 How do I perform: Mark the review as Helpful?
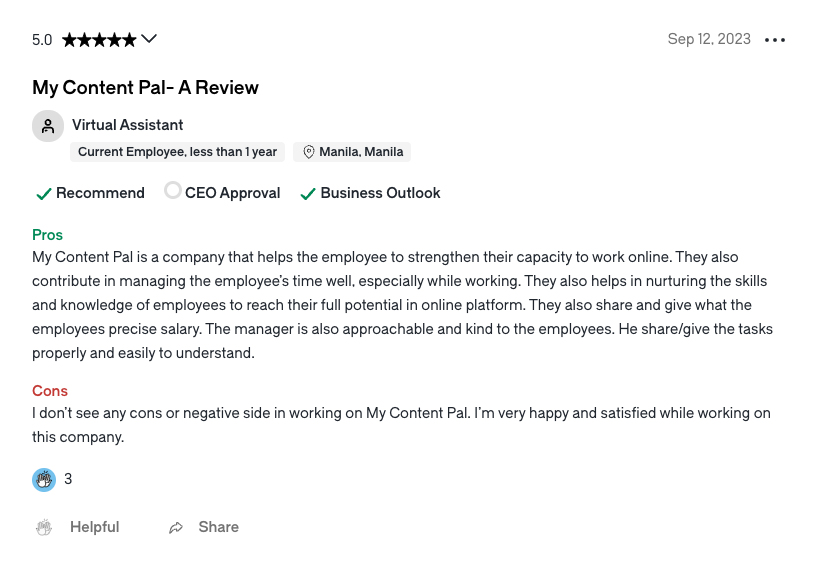(x=77, y=527)
